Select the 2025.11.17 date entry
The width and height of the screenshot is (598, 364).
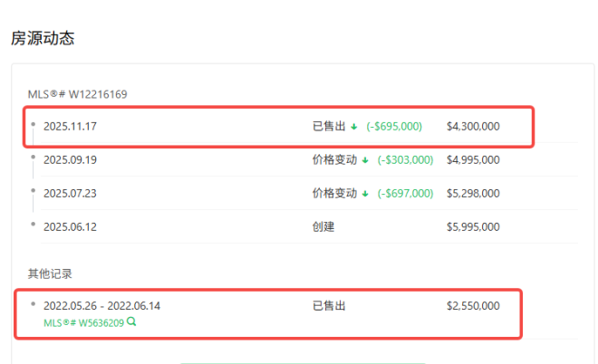pyautogui.click(x=70, y=127)
